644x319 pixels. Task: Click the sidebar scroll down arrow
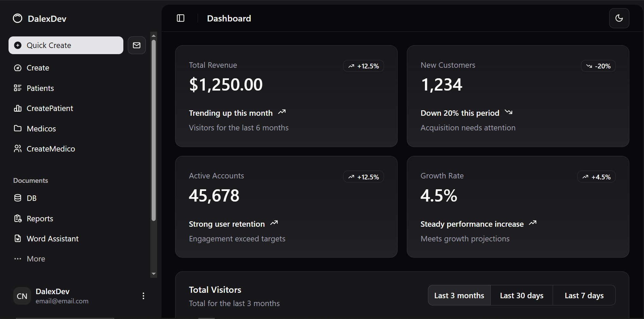coord(154,274)
